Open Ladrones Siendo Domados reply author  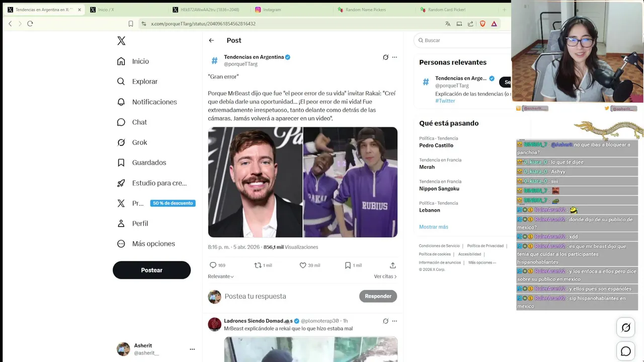click(258, 321)
